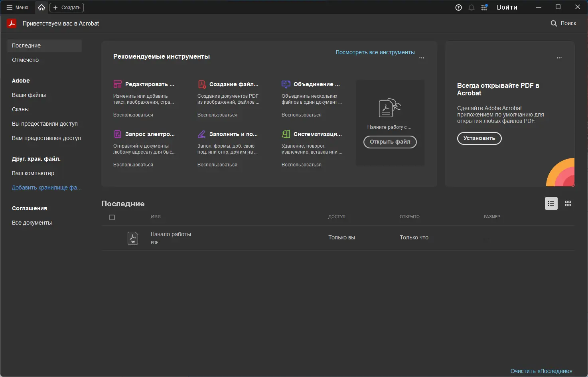Open the Меню dropdown
The width and height of the screenshot is (588, 377).
coord(17,7)
